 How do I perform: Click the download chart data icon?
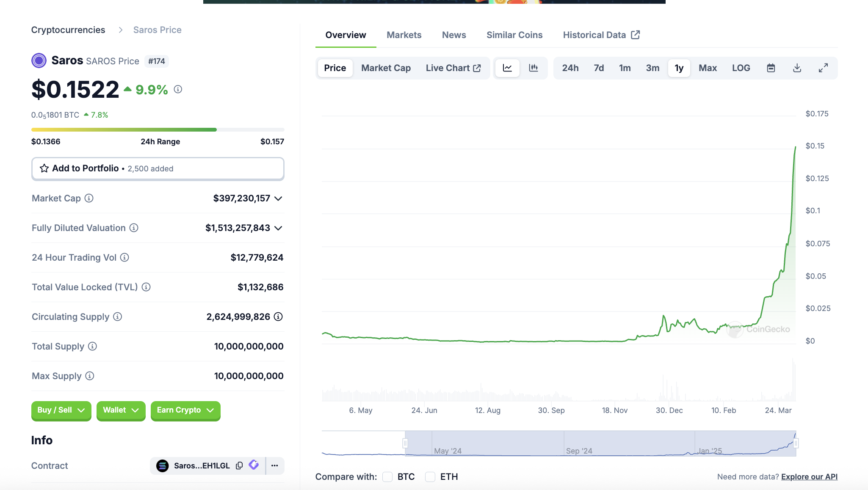tap(797, 68)
